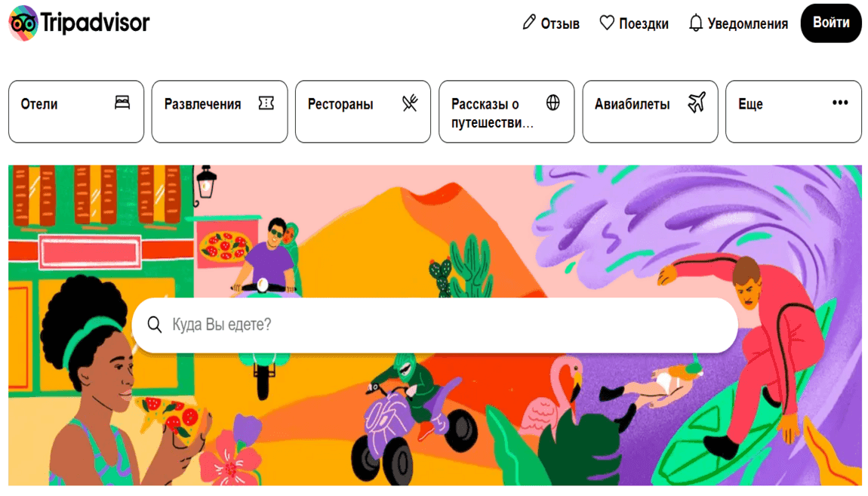Click the pencil icon next to Отзыв
868x496 pixels.
tap(529, 23)
